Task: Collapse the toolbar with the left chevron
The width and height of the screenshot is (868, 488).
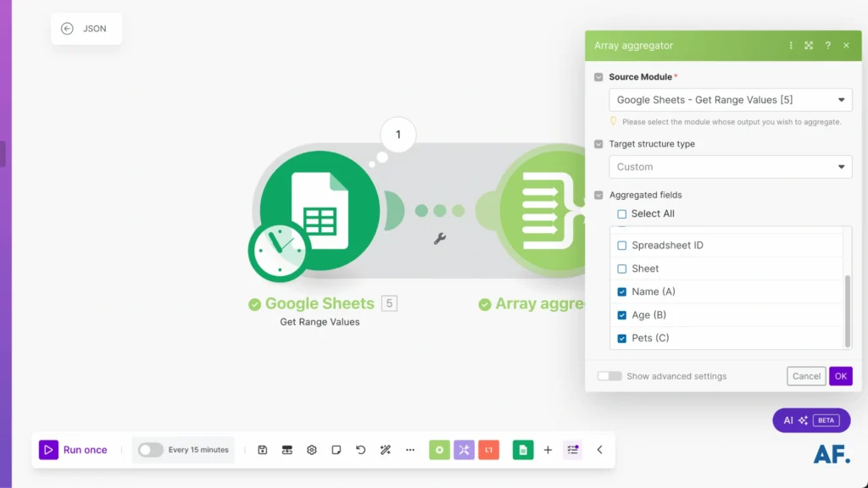Action: click(x=599, y=450)
